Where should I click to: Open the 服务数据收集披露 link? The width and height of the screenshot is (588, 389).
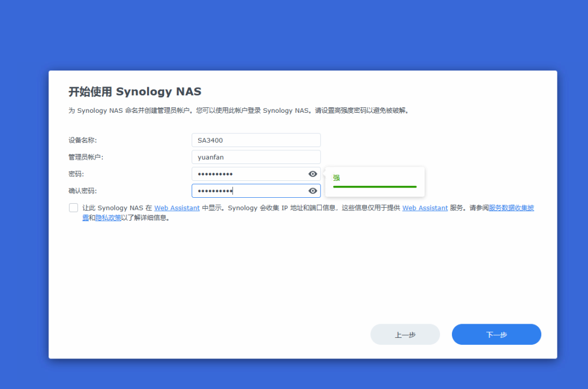pos(511,208)
